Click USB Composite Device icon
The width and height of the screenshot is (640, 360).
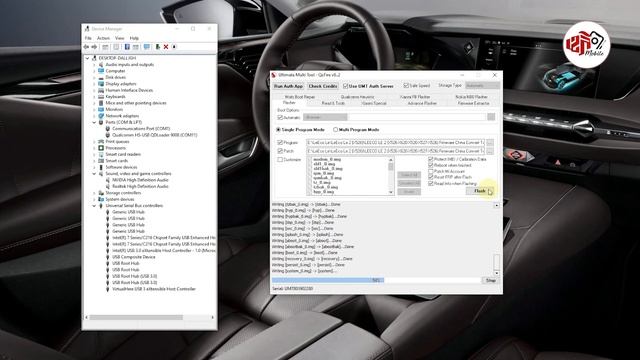(x=108, y=257)
